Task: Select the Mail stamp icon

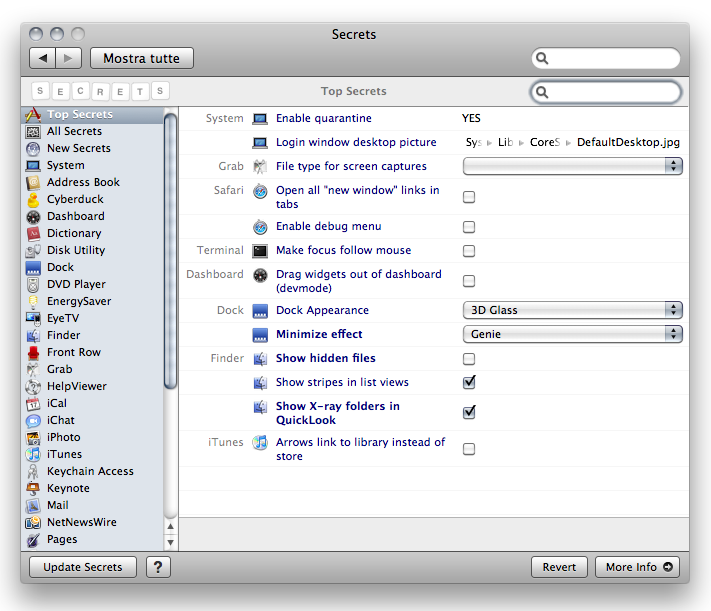Action: [x=33, y=506]
